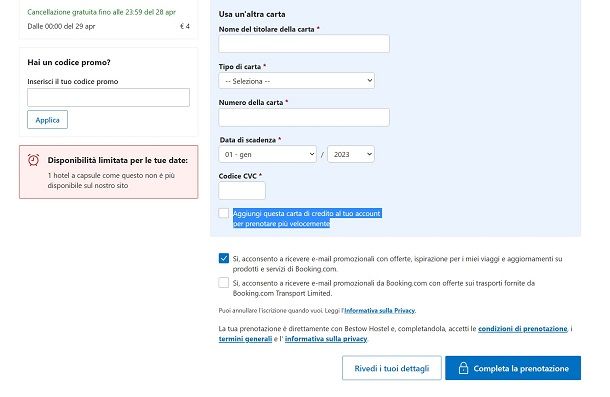Open the termini generali link
This screenshot has width=610, height=397.
(245, 339)
